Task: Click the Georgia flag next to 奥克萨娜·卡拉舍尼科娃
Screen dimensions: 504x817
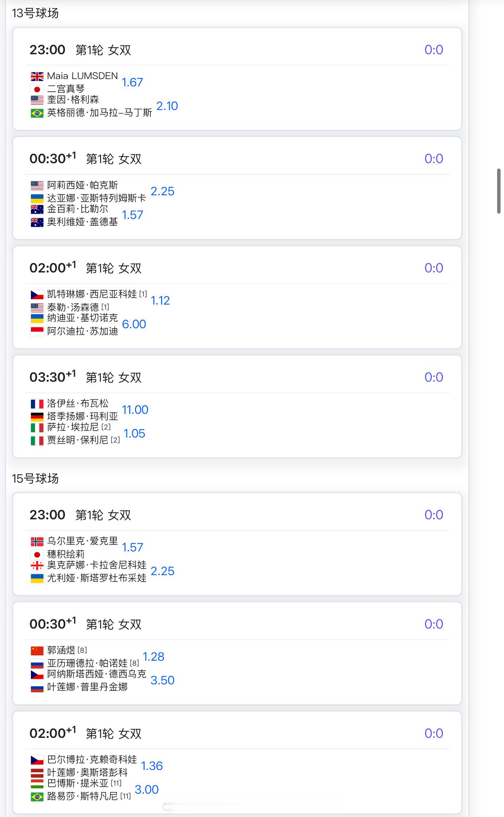Action: (37, 566)
